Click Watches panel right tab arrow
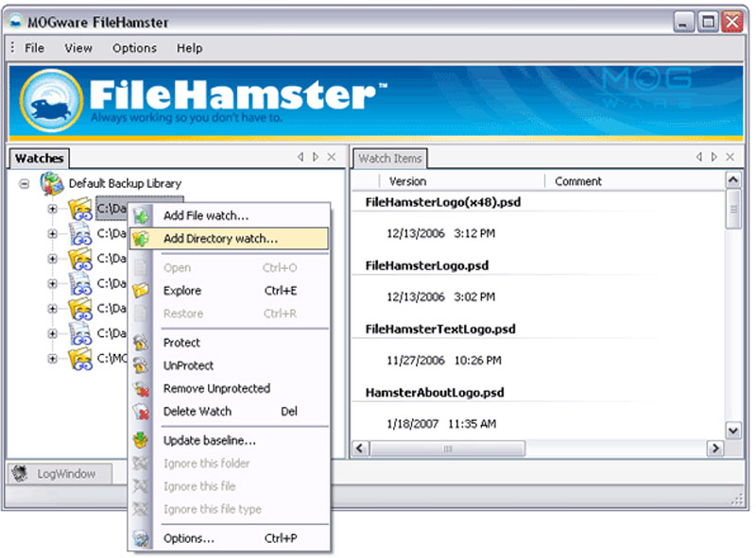Screen dimensions: 756x558 (316, 157)
